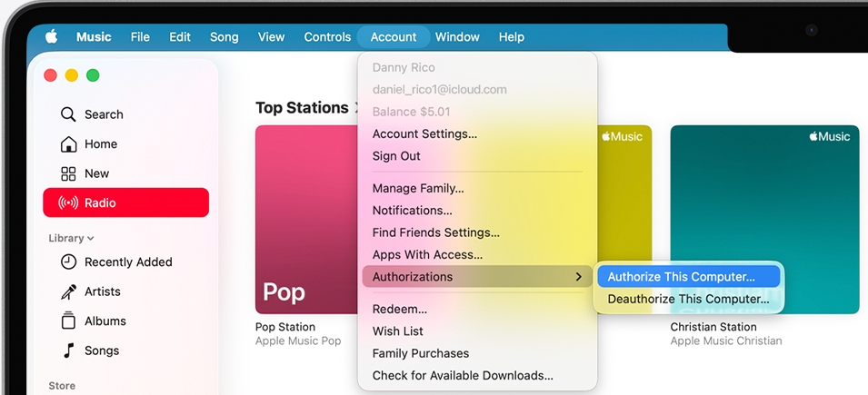The height and width of the screenshot is (395, 868).
Task: Select Sign Out in Account menu
Action: point(477,156)
